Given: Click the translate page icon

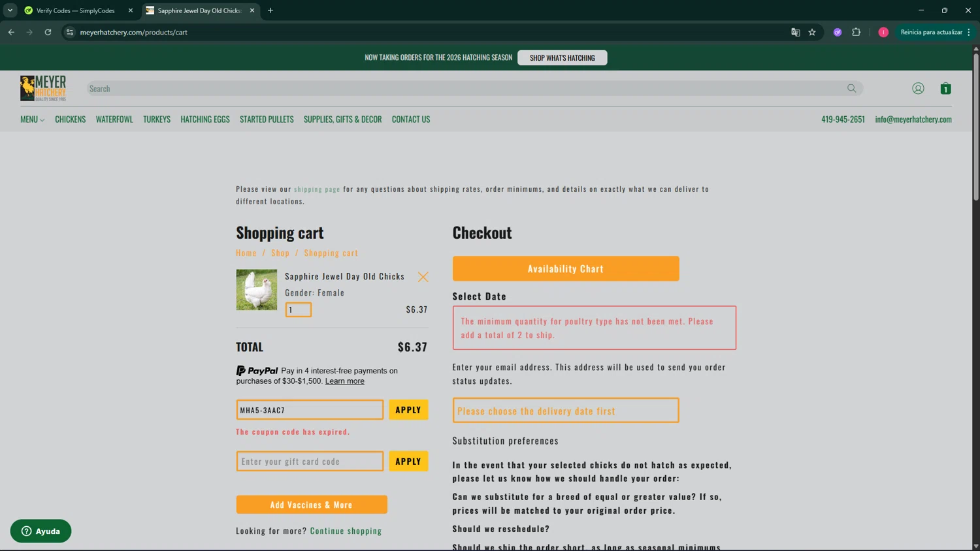Looking at the screenshot, I should click(795, 32).
